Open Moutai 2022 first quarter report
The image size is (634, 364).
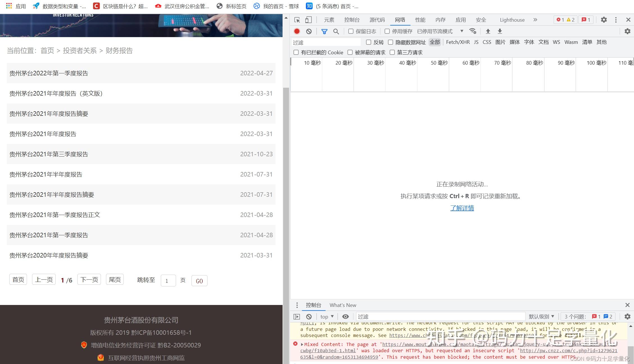pyautogui.click(x=49, y=73)
